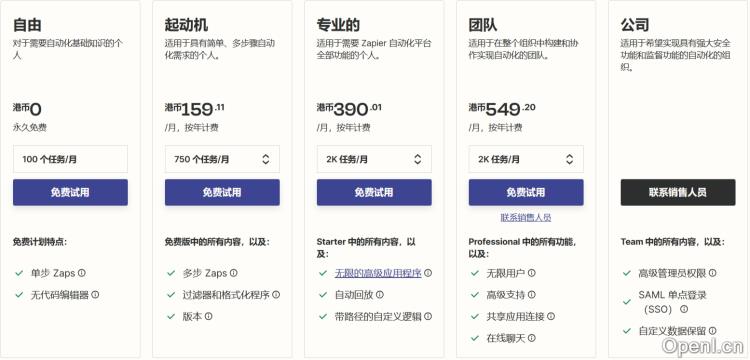The height and width of the screenshot is (360, 750).
Task: Show info for 无限的高级应用程序
Action: pos(428,273)
